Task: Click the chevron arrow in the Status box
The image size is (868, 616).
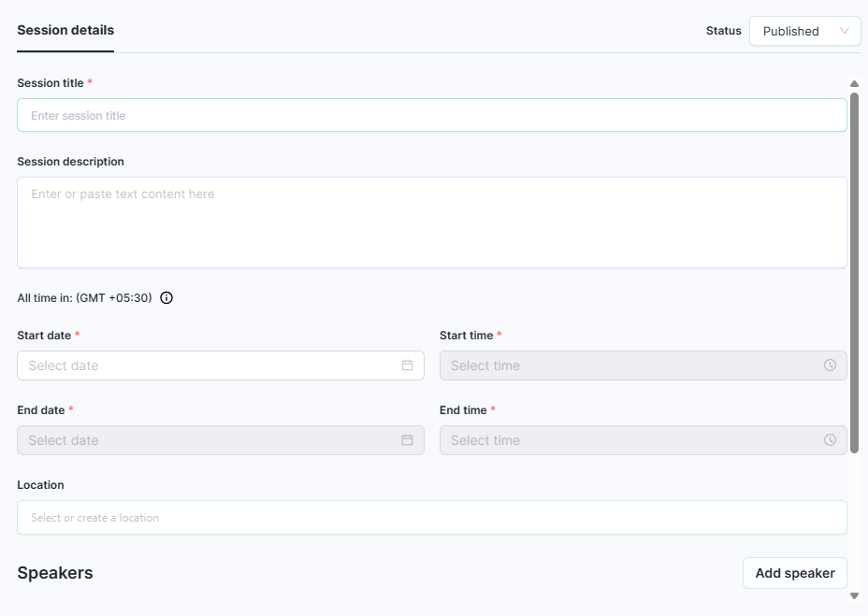Action: [x=845, y=31]
